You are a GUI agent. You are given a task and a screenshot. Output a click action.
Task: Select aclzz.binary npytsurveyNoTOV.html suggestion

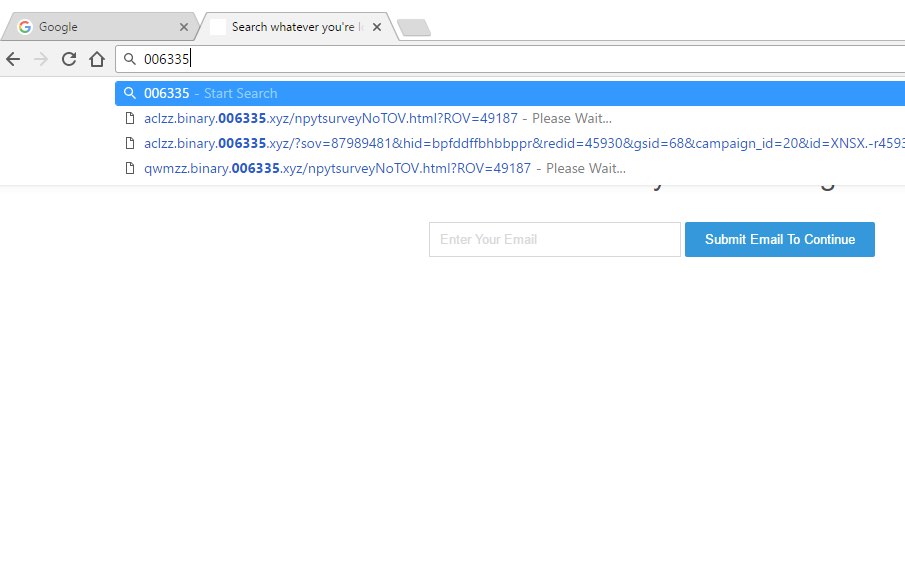click(x=330, y=118)
